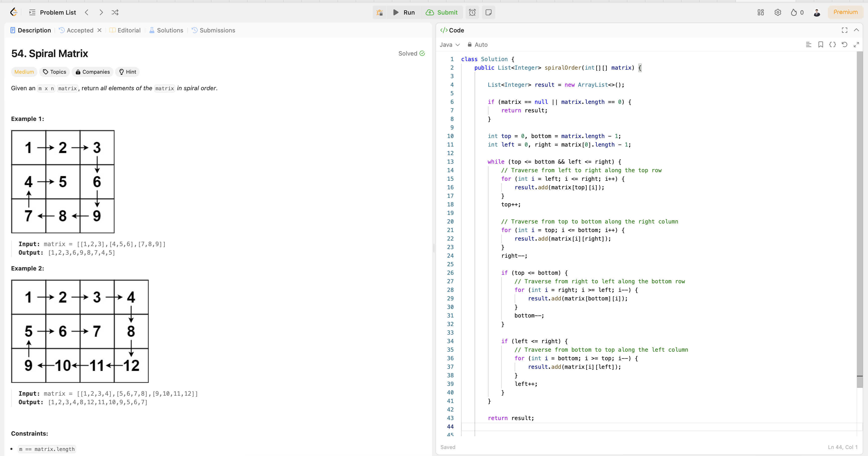Open the Solutions tab
This screenshot has height=456, width=868.
coord(166,30)
